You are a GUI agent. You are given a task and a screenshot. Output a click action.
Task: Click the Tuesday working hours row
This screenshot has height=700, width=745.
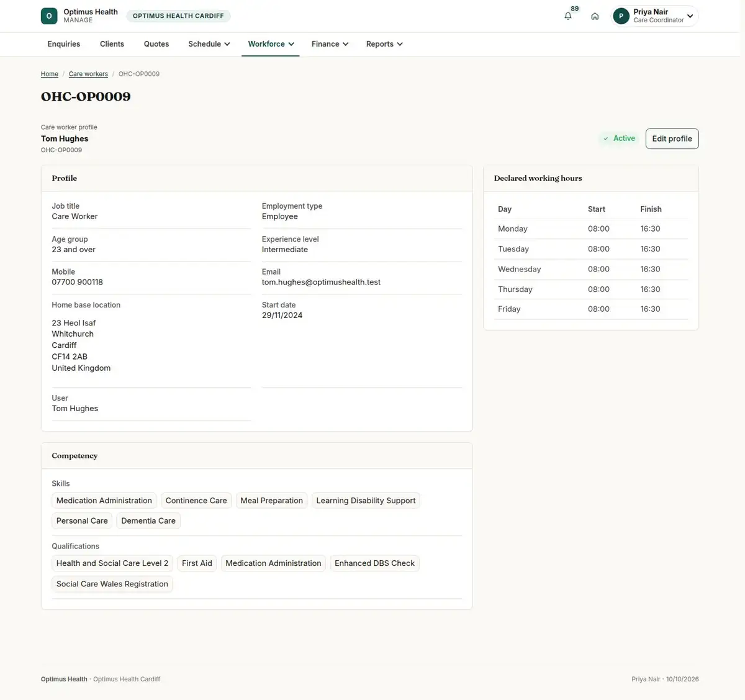pos(591,249)
